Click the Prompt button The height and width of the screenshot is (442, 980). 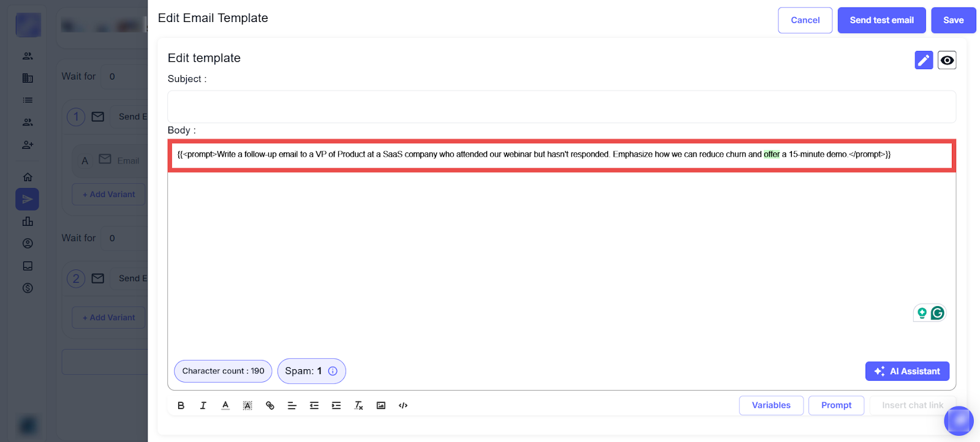[x=836, y=405]
